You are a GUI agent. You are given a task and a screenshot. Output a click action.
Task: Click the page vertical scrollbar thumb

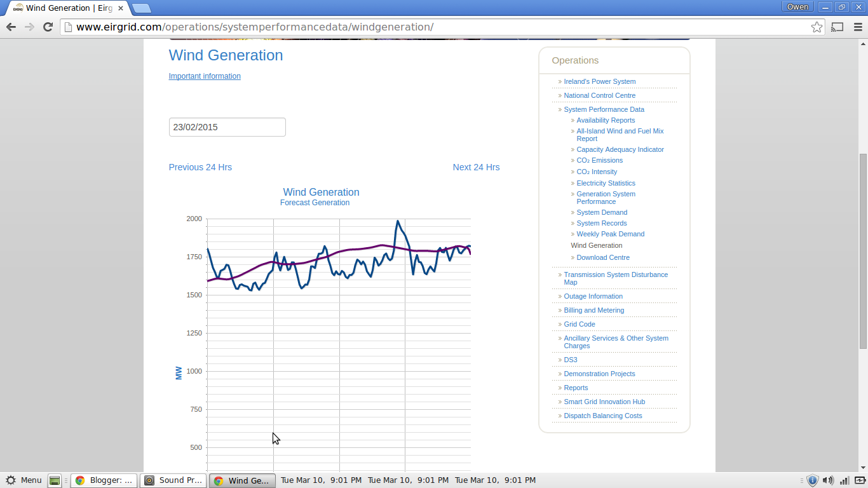click(x=863, y=251)
